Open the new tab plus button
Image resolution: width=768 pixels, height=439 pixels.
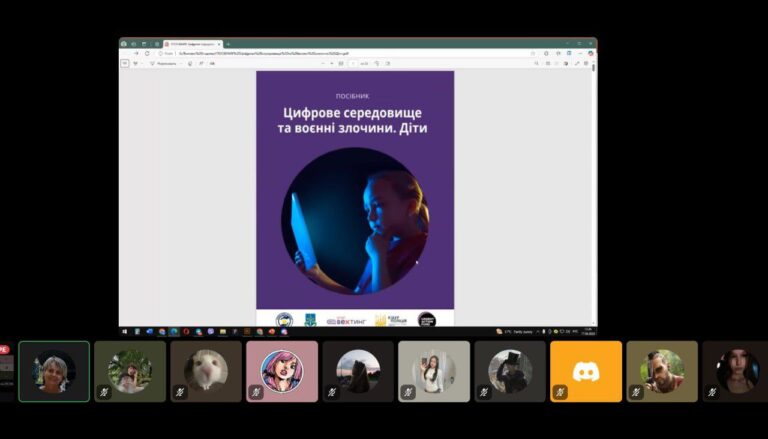228,44
